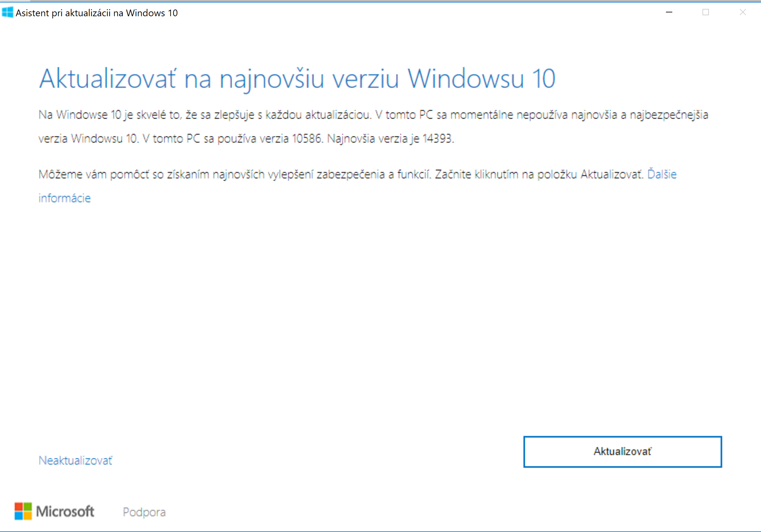
Task: Start the update with the Aktualizovať button
Action: click(622, 452)
